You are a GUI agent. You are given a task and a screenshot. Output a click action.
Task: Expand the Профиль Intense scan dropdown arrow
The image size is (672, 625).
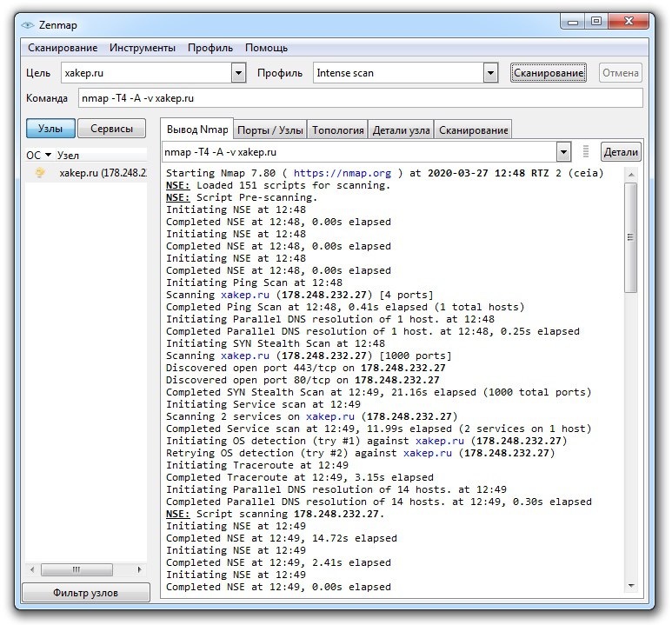point(490,73)
